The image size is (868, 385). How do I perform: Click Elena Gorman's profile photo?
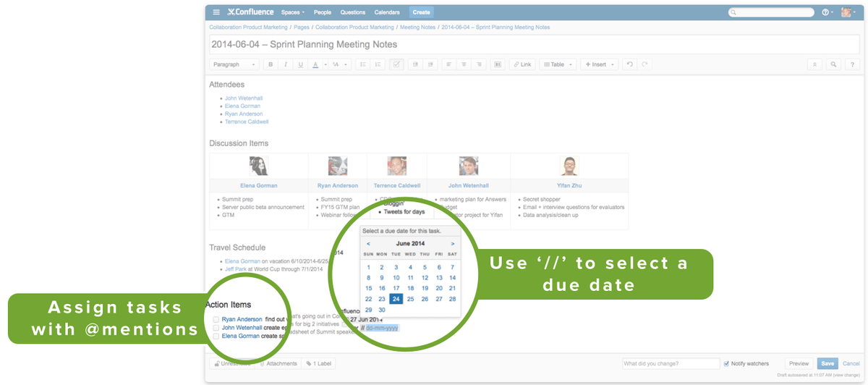[x=259, y=166]
